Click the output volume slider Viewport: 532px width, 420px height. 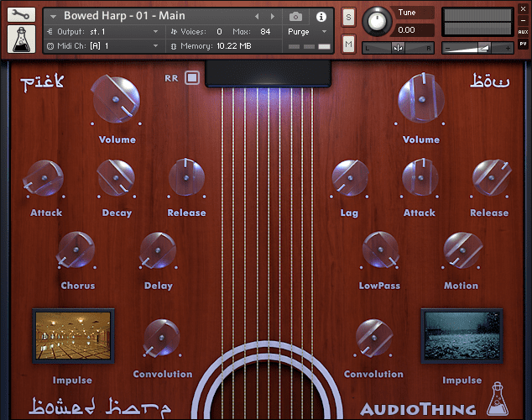tap(477, 48)
